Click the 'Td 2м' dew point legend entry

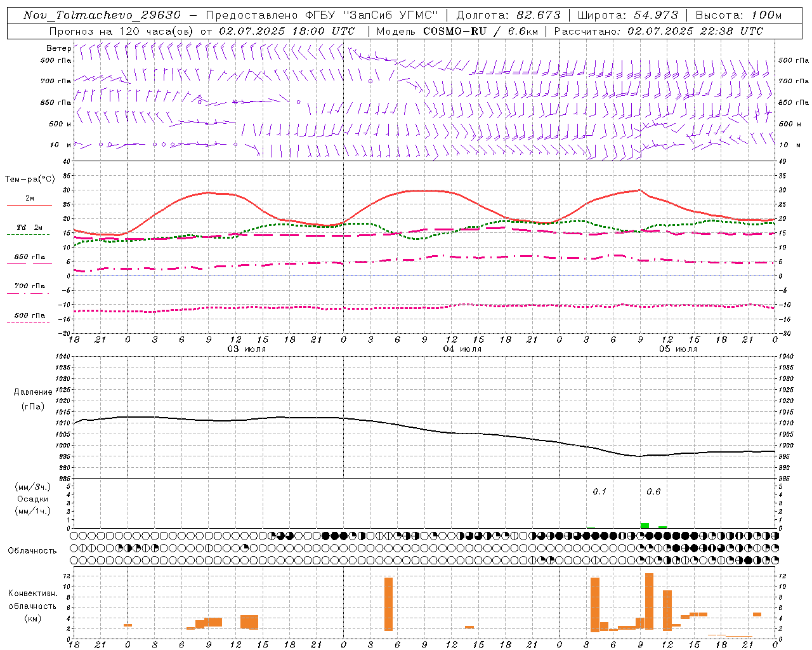coord(30,227)
